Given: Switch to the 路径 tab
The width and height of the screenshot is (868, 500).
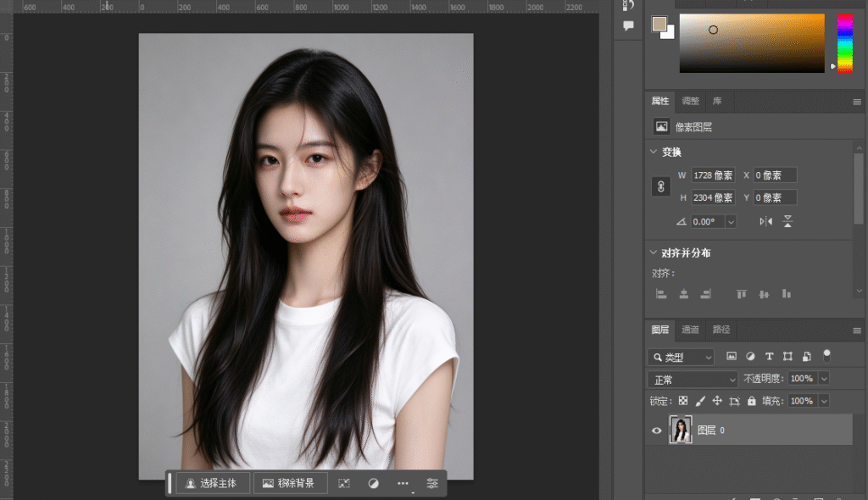Looking at the screenshot, I should tap(721, 330).
